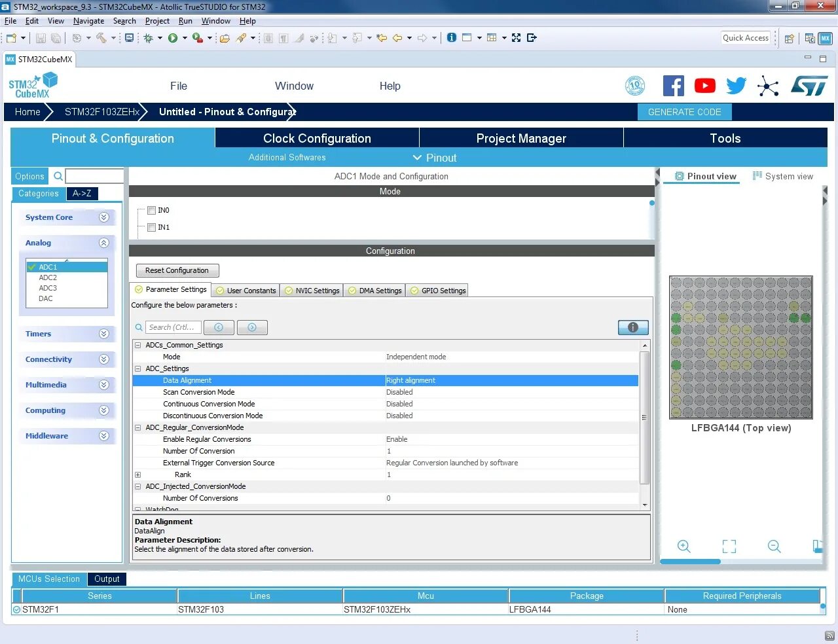Viewport: 838px width, 644px height.
Task: Click the Options button
Action: (x=29, y=176)
